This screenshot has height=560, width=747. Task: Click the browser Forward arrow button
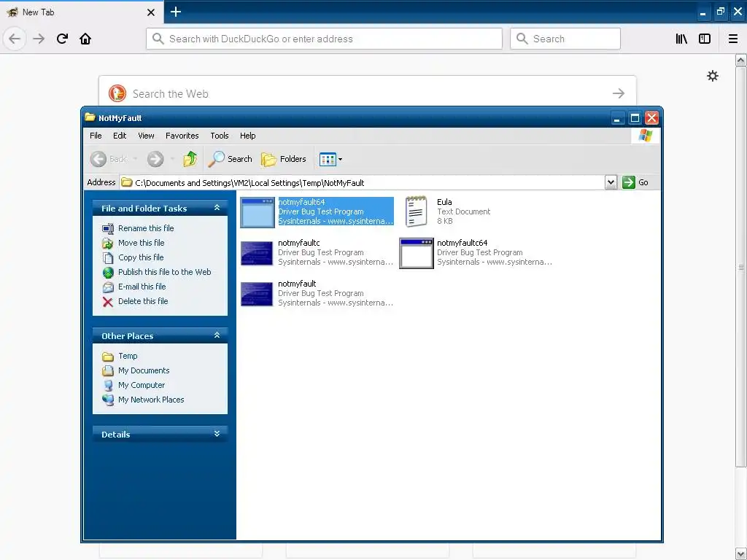39,39
